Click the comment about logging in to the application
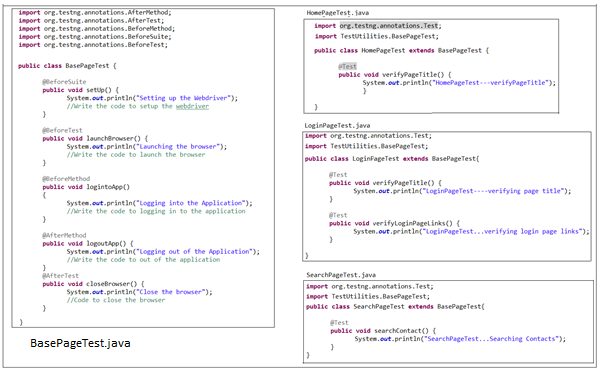 [x=156, y=211]
